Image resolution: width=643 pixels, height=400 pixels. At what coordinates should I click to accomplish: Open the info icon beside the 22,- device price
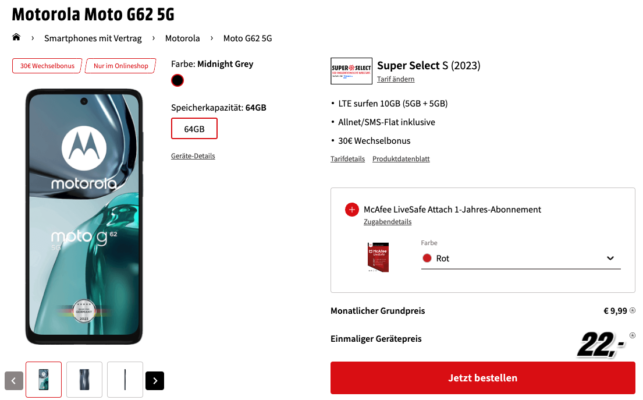(632, 335)
